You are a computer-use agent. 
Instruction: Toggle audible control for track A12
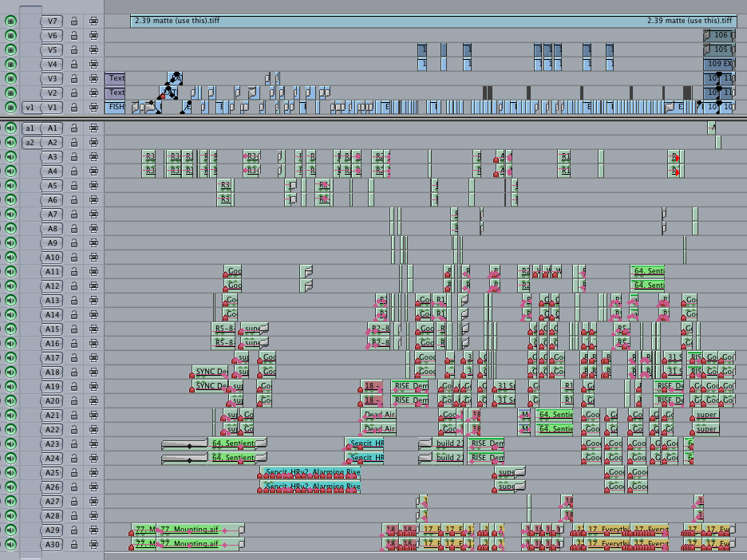tap(10, 286)
